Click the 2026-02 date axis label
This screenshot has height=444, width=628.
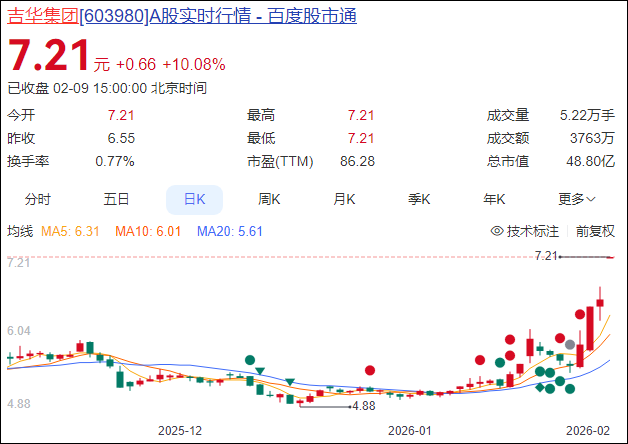point(588,431)
